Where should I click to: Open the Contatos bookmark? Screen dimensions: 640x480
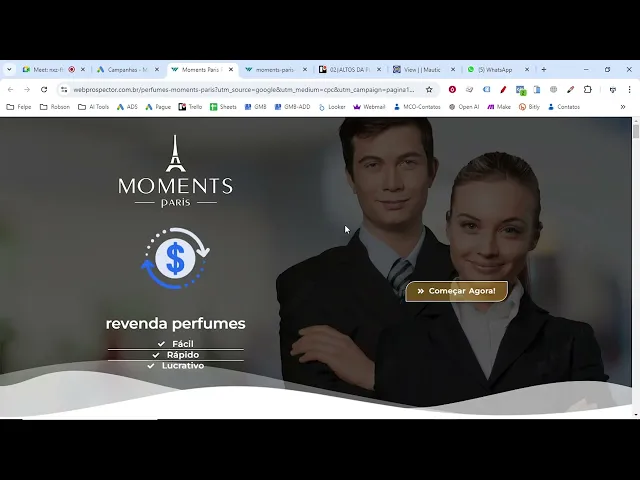pyautogui.click(x=564, y=107)
